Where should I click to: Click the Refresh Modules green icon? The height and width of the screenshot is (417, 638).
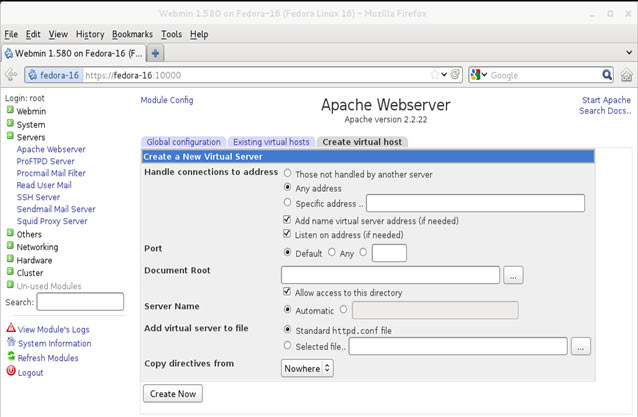coord(11,356)
